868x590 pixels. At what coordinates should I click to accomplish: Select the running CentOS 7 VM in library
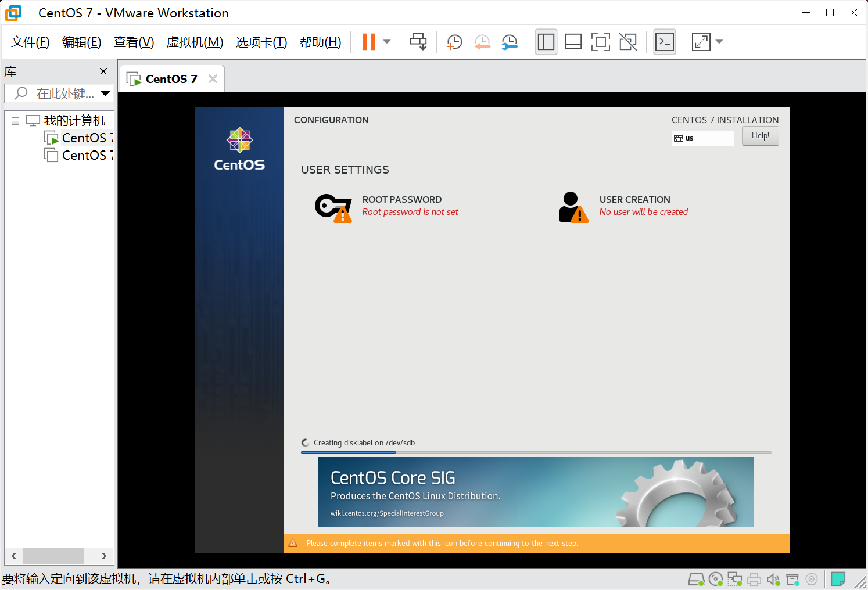click(x=80, y=138)
